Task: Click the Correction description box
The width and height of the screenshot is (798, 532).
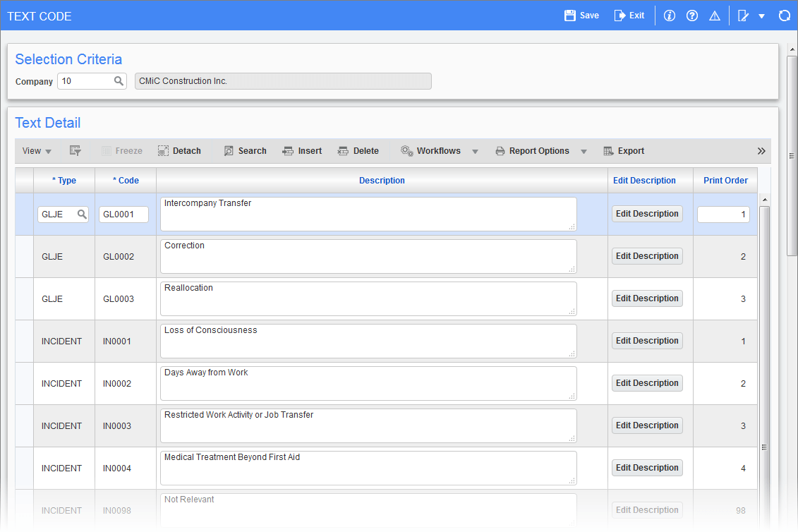Action: click(x=368, y=257)
